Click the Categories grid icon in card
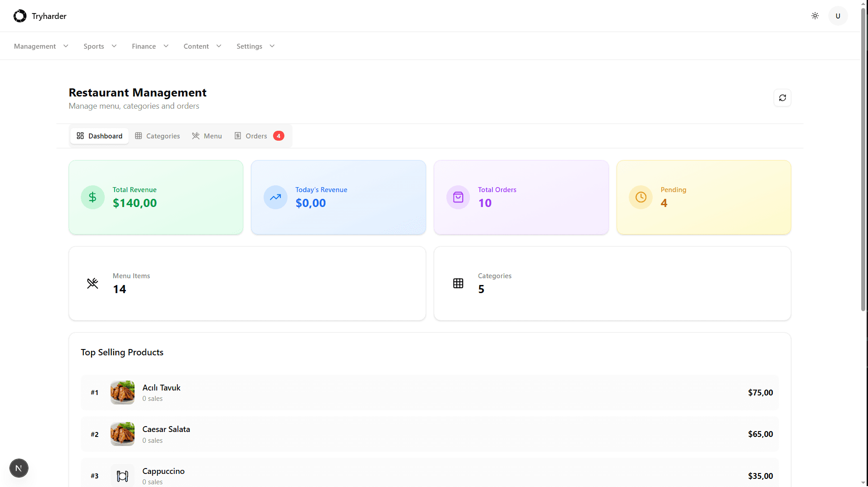This screenshot has height=487, width=868. tap(458, 283)
